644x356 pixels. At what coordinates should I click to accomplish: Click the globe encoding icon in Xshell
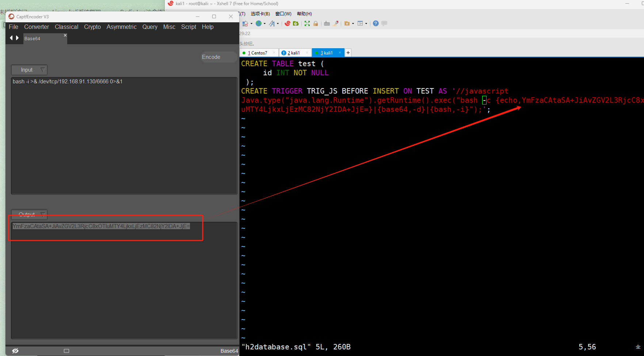[x=259, y=23]
